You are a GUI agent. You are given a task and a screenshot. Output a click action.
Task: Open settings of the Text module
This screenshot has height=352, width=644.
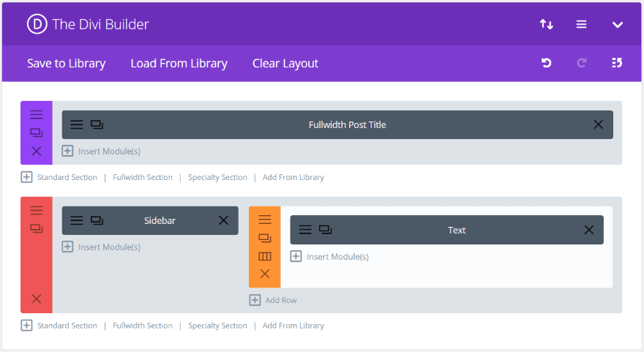[x=305, y=230]
